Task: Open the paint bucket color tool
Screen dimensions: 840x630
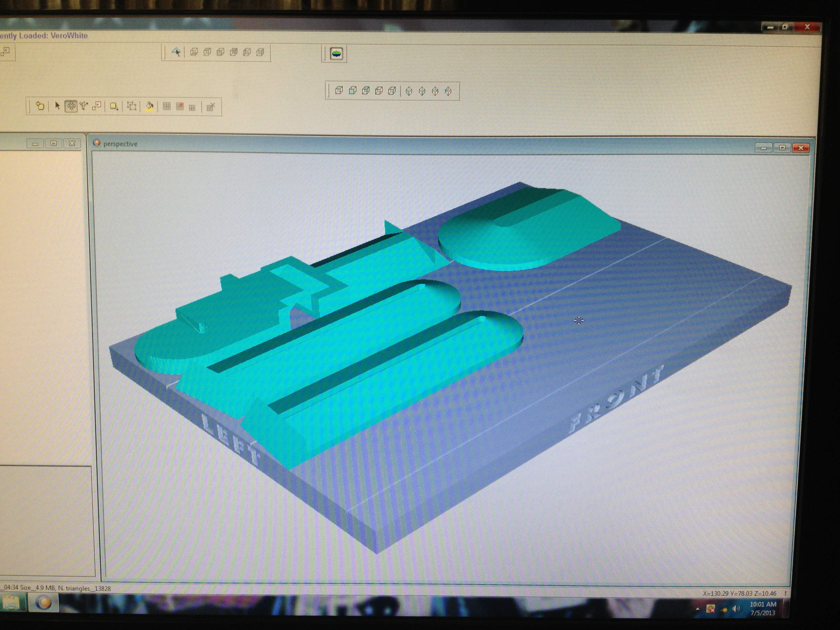Action: [150, 106]
